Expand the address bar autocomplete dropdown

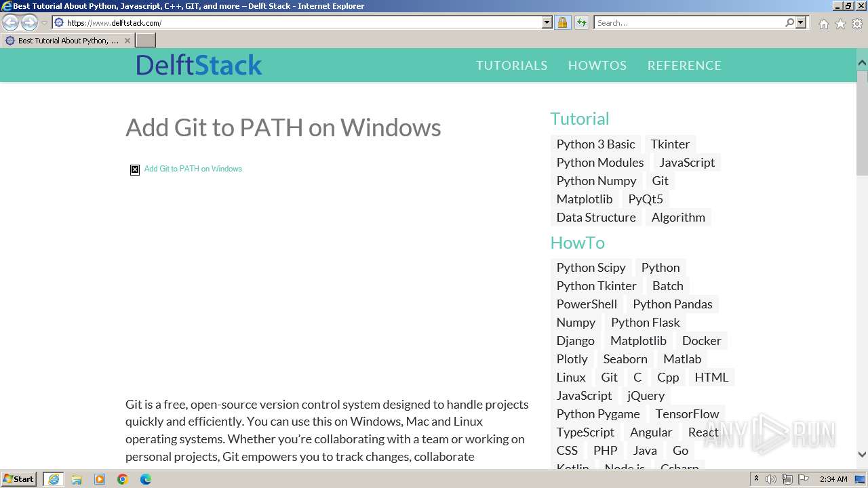[x=547, y=22]
